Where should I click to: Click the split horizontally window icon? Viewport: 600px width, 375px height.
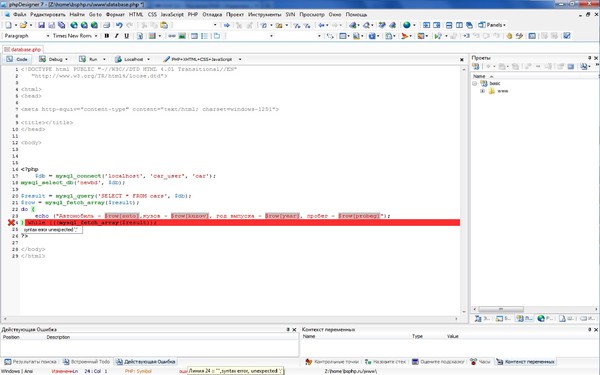coord(449,25)
